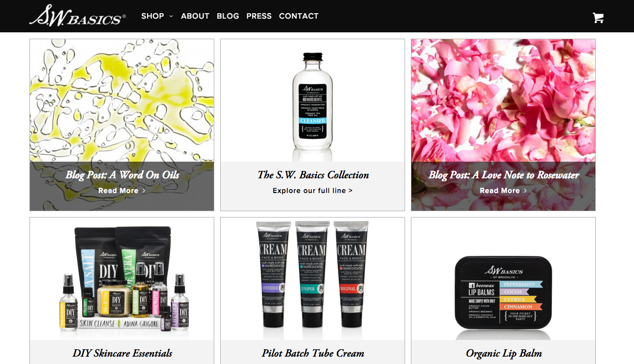
Task: Click Explore our full line link
Action: point(313,191)
